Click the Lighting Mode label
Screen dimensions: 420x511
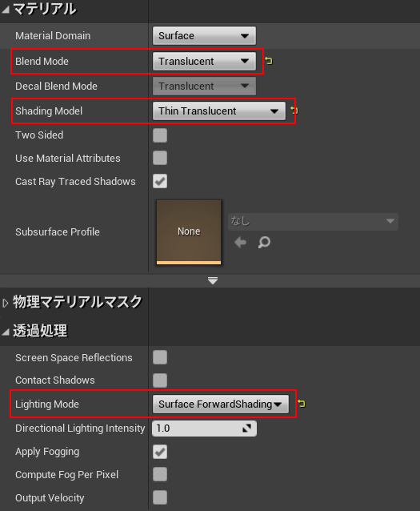coord(47,404)
